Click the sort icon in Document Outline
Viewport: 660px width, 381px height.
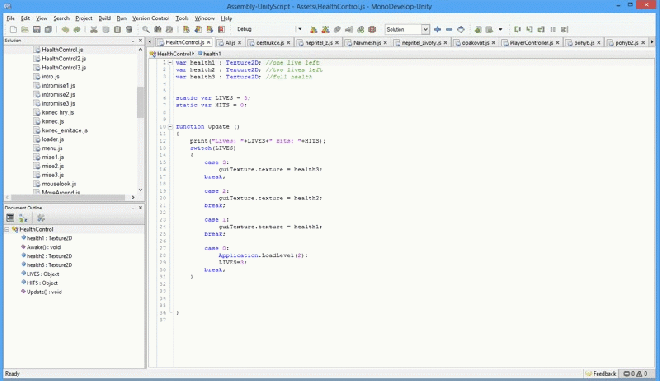tap(23, 218)
